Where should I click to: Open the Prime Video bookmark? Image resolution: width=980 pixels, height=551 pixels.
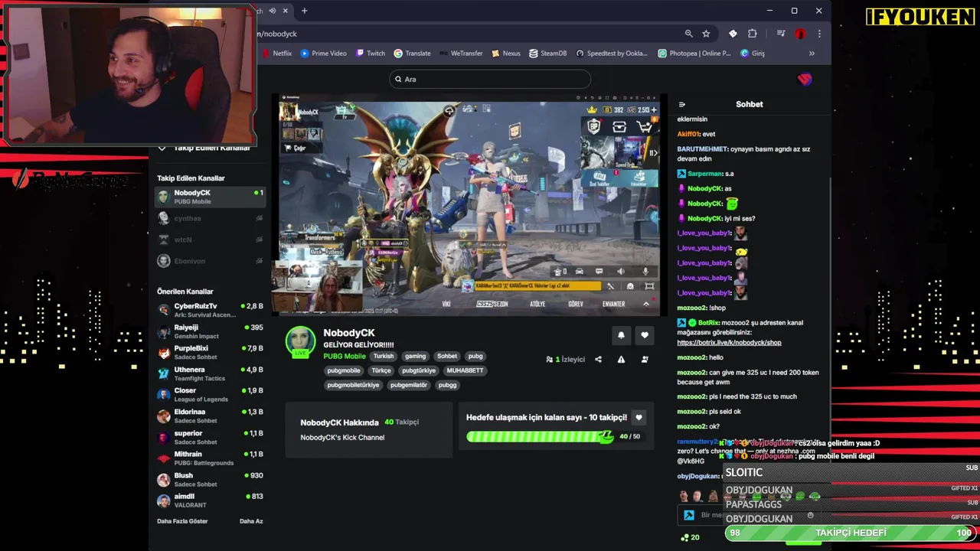point(324,54)
